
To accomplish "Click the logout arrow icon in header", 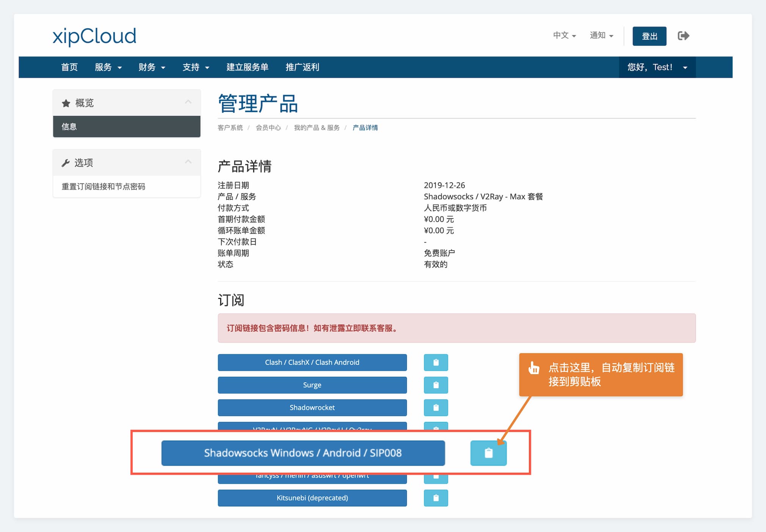I will (683, 36).
